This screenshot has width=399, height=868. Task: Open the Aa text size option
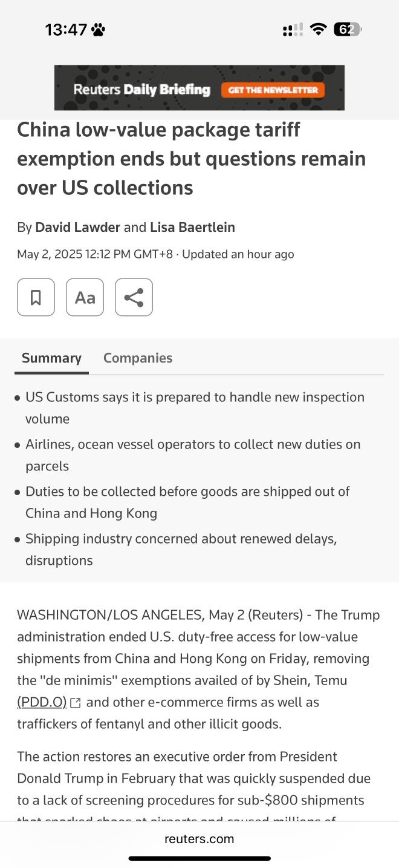(85, 297)
